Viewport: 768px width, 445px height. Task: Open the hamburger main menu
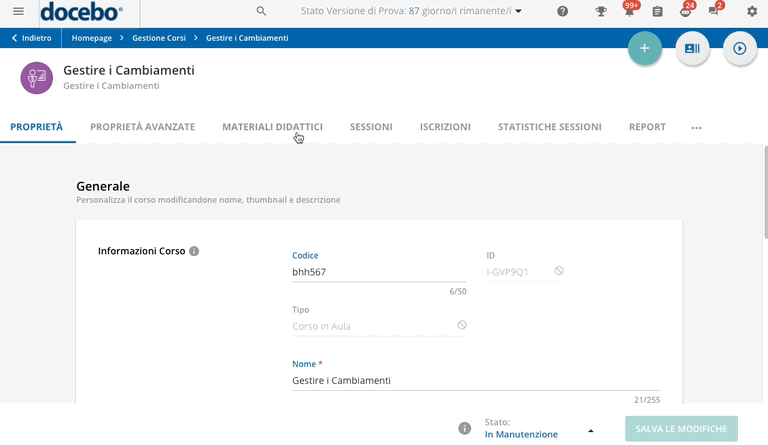pyautogui.click(x=18, y=11)
